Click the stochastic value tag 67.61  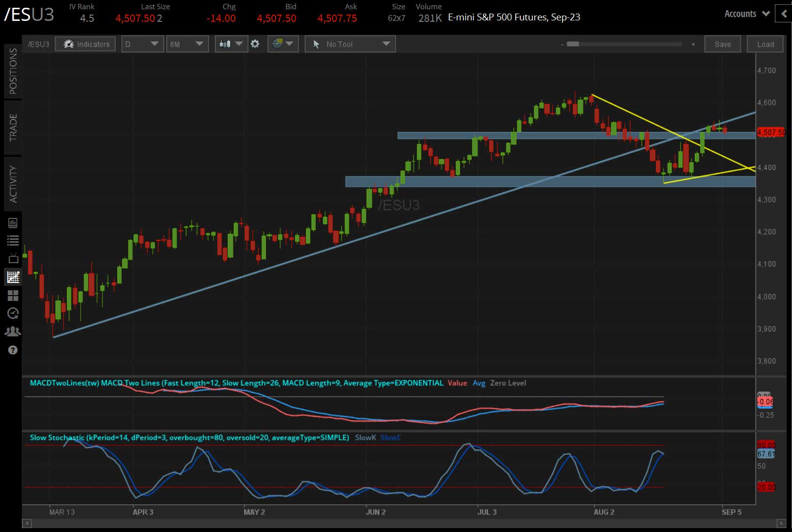766,454
